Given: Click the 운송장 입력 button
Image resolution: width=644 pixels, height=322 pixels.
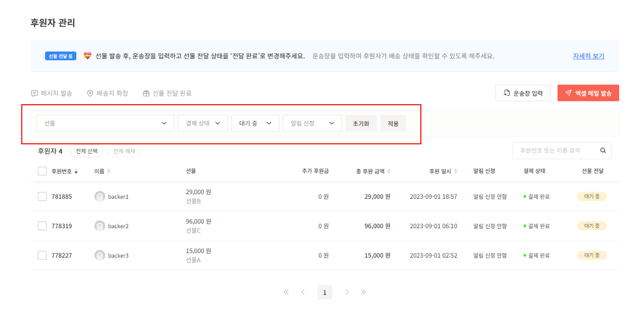Looking at the screenshot, I should (x=523, y=93).
